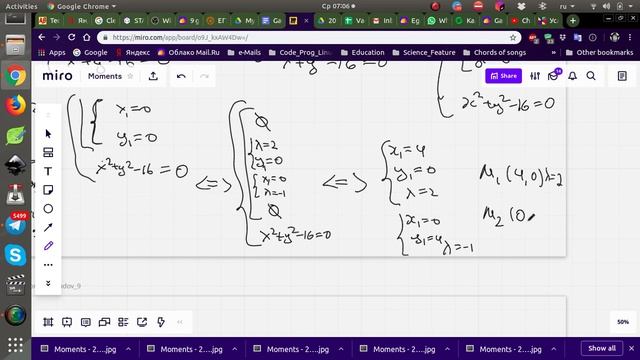The height and width of the screenshot is (360, 640).
Task: Open the Activities overview
Action: [x=21, y=6]
